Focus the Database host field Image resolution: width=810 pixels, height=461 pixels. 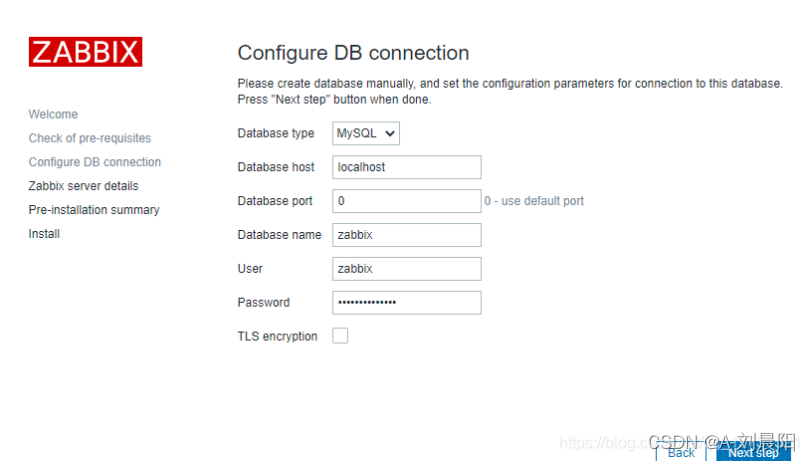click(406, 167)
